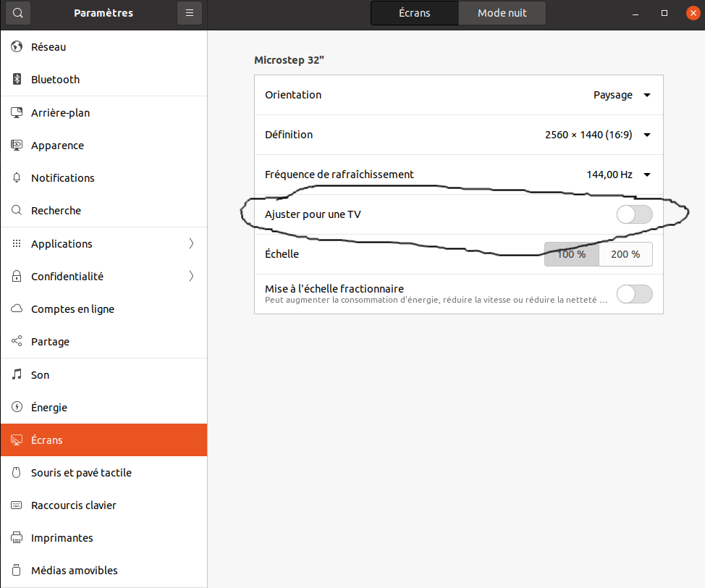705x588 pixels.
Task: Open Son settings
Action: tap(104, 375)
